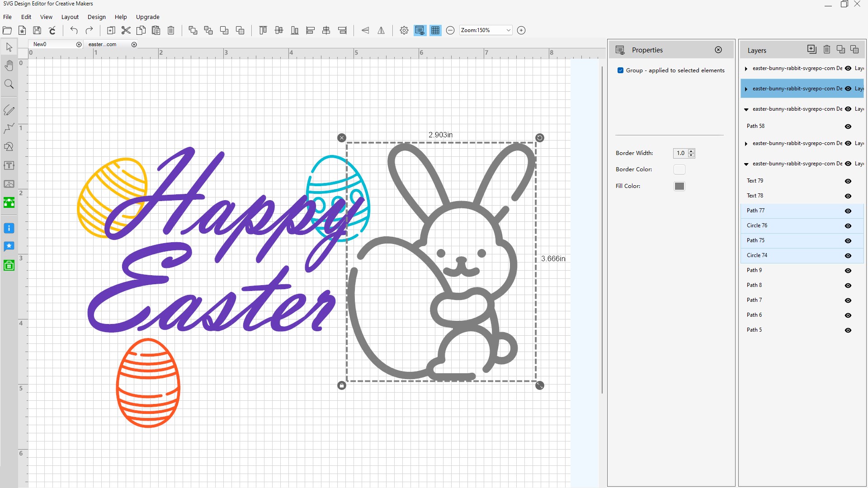Open the Image insert tool
The height and width of the screenshot is (488, 868).
(9, 184)
